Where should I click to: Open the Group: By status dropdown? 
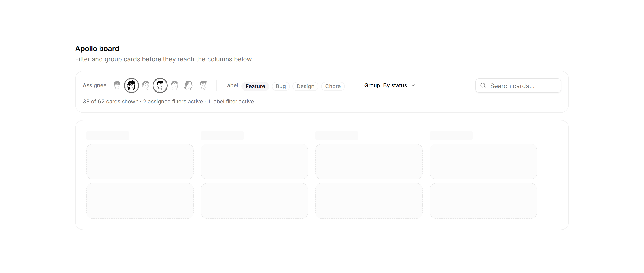coord(390,85)
